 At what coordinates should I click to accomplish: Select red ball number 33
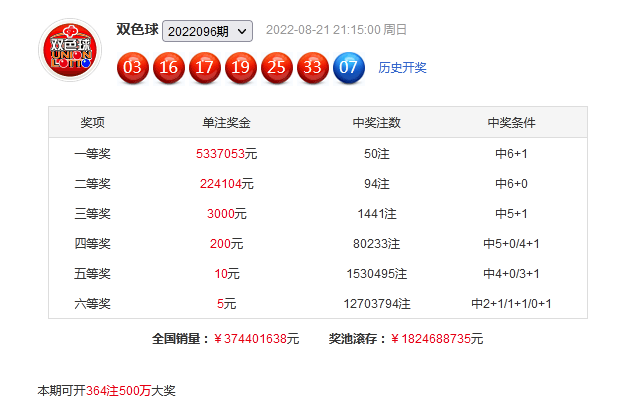pos(313,67)
